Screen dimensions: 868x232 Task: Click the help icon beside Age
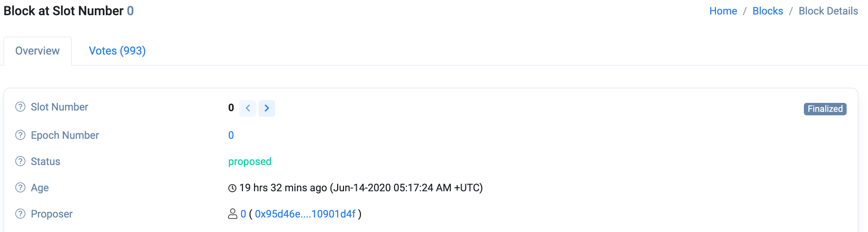click(x=20, y=187)
